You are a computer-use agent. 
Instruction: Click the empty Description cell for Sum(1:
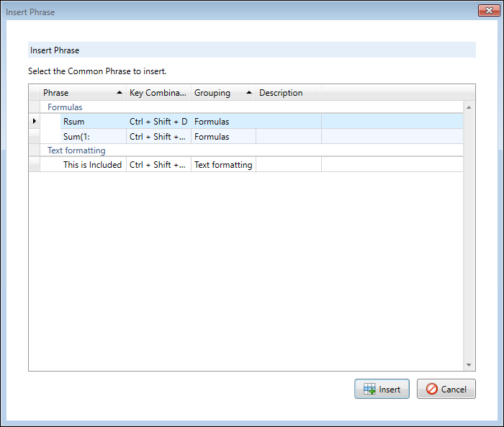[288, 137]
